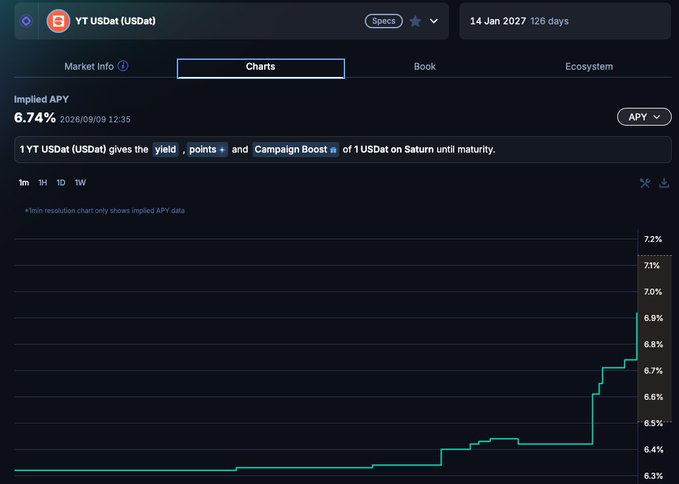Select the 1D chart resolution
679x484 pixels.
click(x=61, y=183)
